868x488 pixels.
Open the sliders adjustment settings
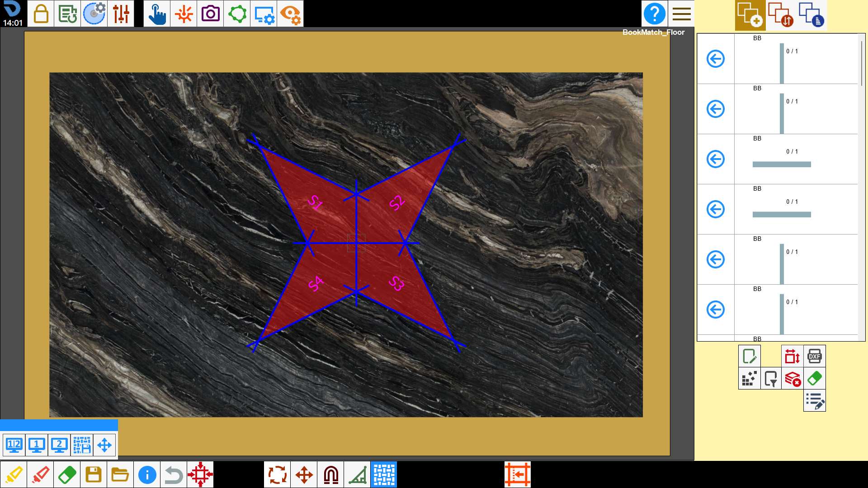coord(121,14)
